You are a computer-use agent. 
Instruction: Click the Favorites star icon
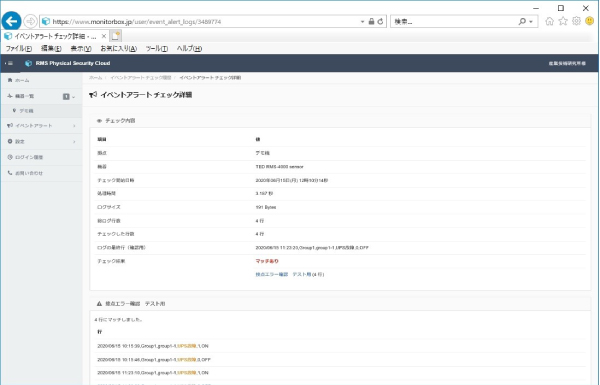click(x=563, y=21)
